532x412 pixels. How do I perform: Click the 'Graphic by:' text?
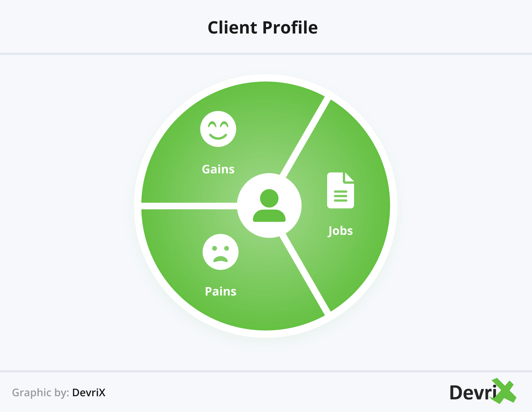coord(40,393)
